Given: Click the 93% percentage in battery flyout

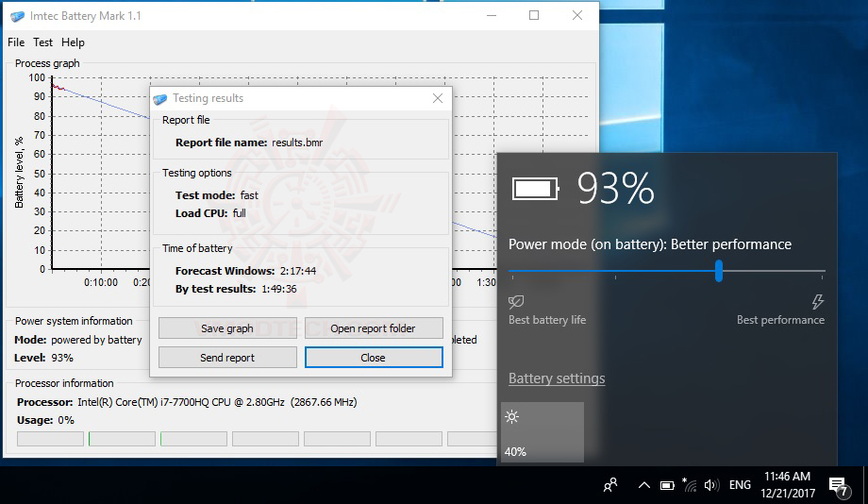Looking at the screenshot, I should [x=615, y=189].
